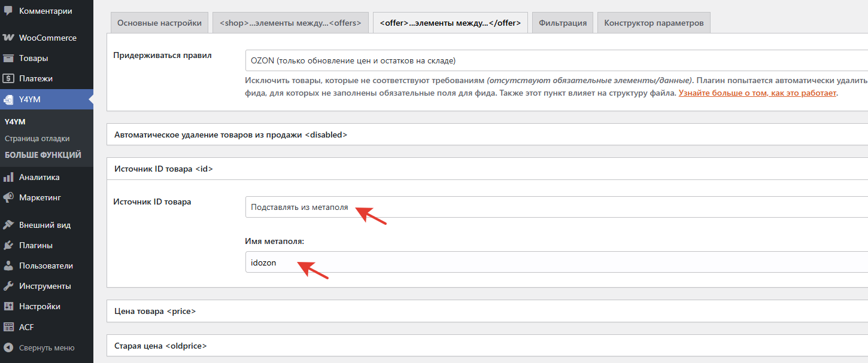Open Страница отладки submenu link
This screenshot has height=363, width=868.
point(37,138)
